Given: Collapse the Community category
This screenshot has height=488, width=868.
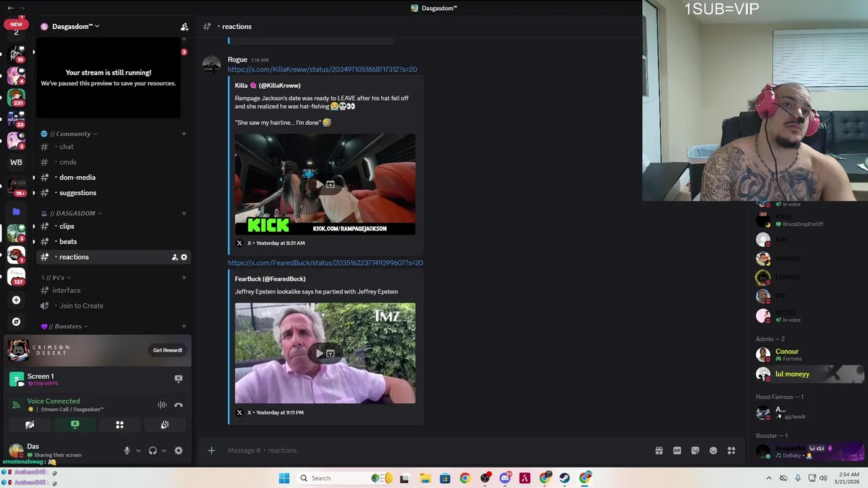Looking at the screenshot, I should (x=73, y=134).
